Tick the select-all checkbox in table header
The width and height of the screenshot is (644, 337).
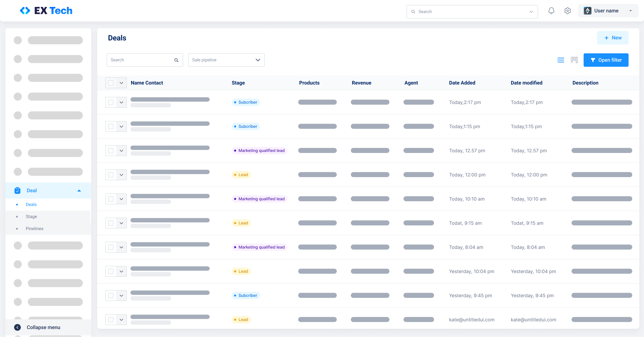pos(111,83)
